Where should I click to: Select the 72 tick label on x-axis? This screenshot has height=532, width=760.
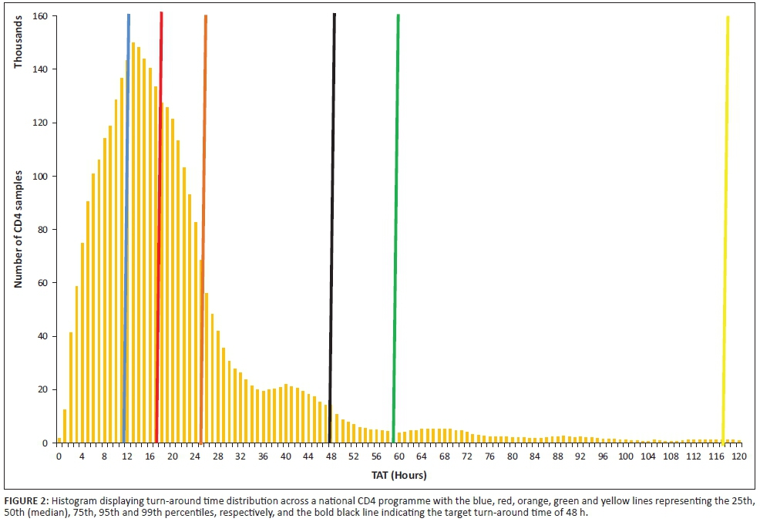point(467,456)
